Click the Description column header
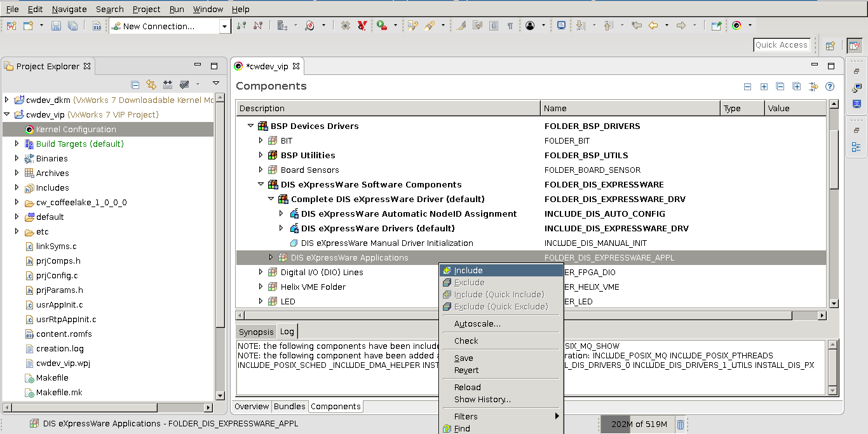868x434 pixels. point(388,108)
